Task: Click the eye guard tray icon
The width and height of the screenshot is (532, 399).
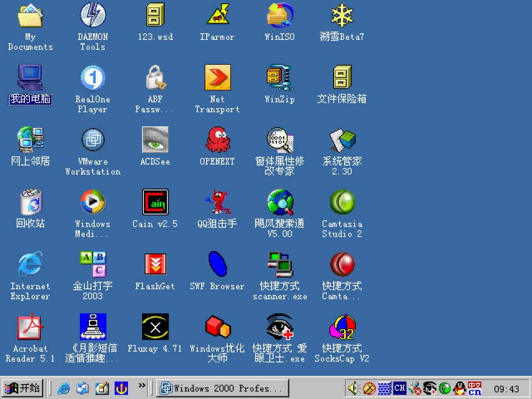Action: (x=429, y=388)
